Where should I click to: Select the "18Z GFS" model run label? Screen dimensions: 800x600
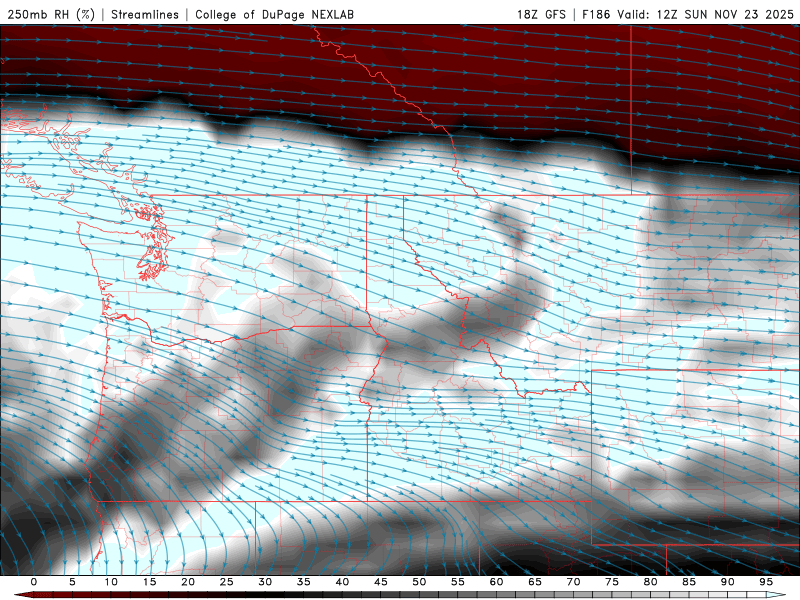[541, 14]
